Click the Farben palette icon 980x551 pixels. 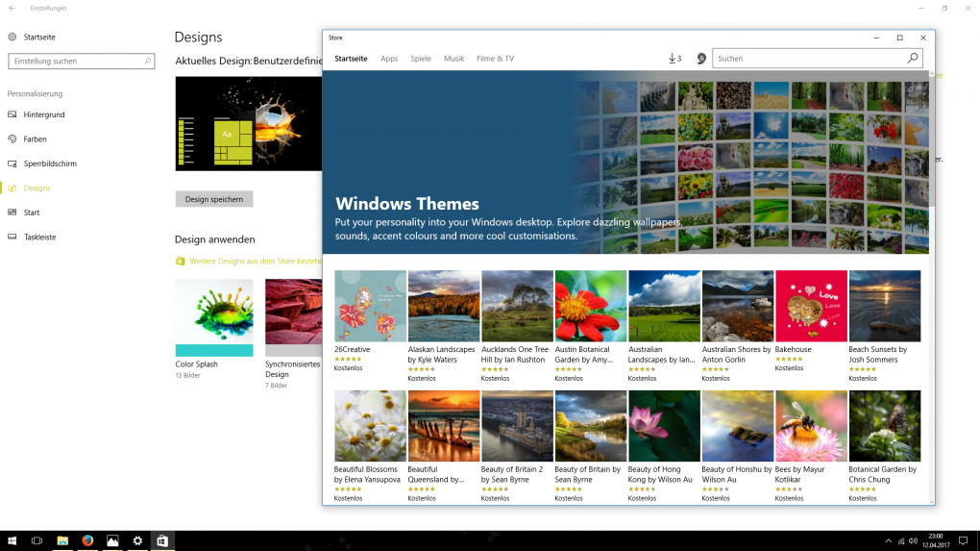coord(12,138)
